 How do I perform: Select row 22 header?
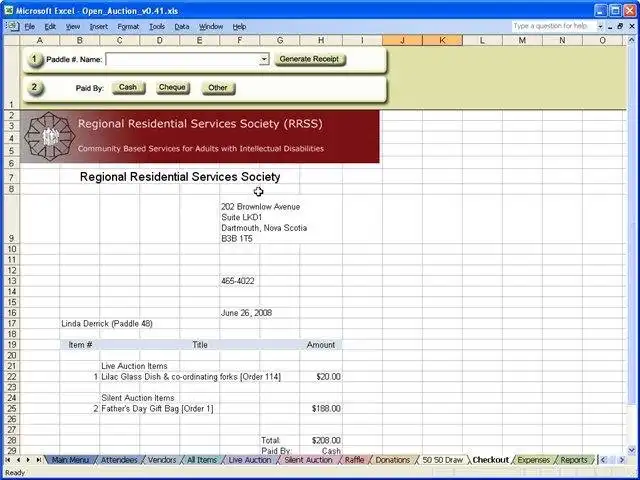(11, 377)
